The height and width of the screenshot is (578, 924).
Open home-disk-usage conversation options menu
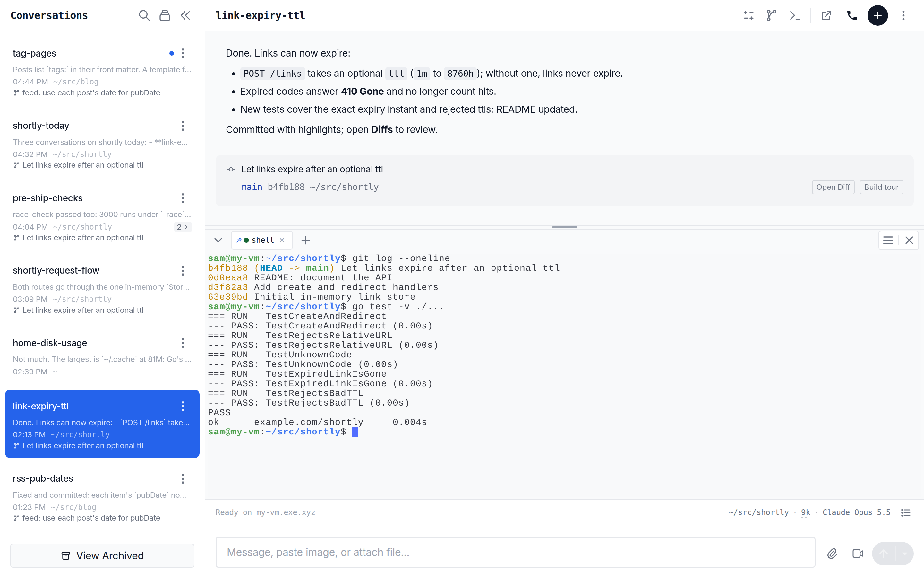coord(183,343)
